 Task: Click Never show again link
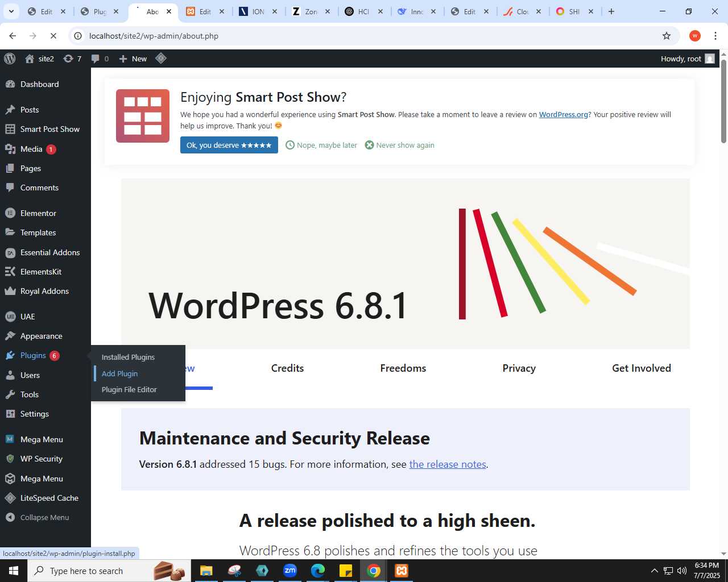click(400, 145)
